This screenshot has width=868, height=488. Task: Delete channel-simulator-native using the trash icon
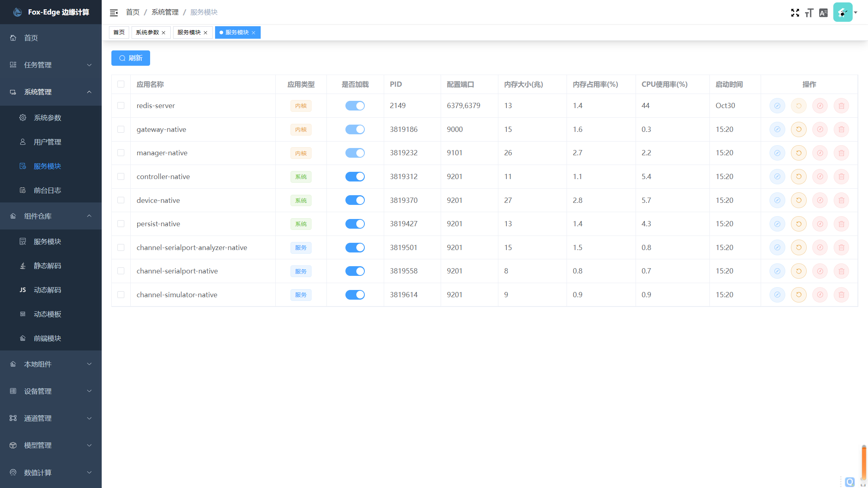click(x=841, y=295)
